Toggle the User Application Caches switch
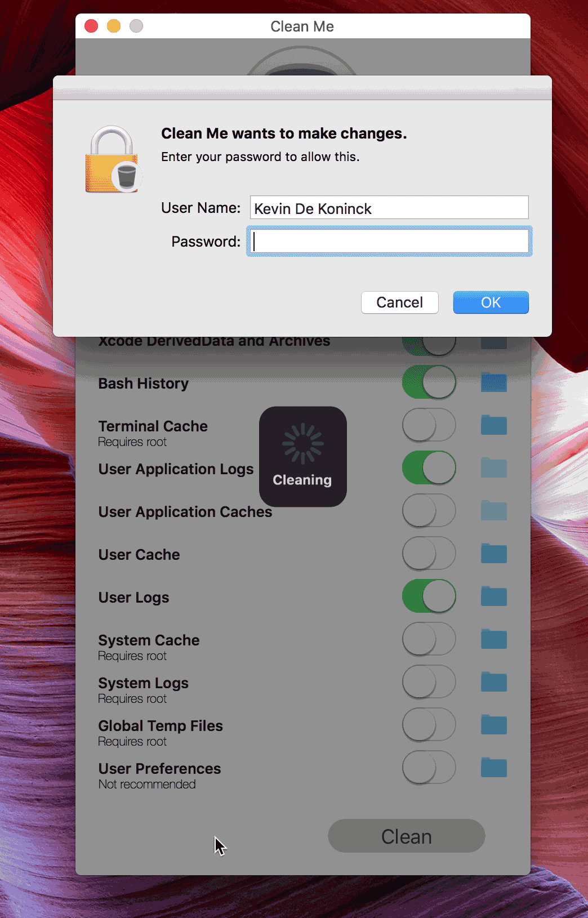Viewport: 588px width, 918px height. [x=429, y=511]
